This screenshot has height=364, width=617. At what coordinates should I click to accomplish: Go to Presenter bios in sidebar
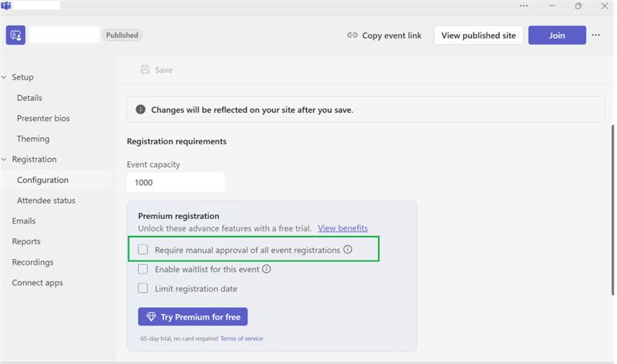43,118
